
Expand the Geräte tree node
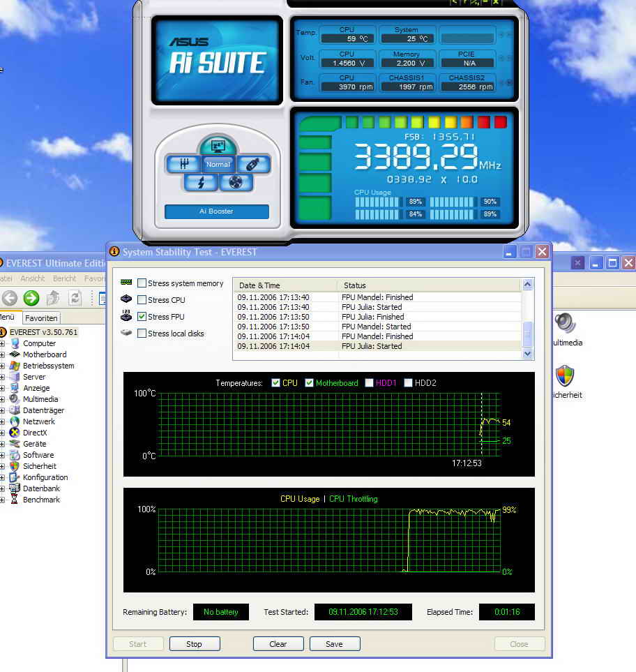pos(3,444)
